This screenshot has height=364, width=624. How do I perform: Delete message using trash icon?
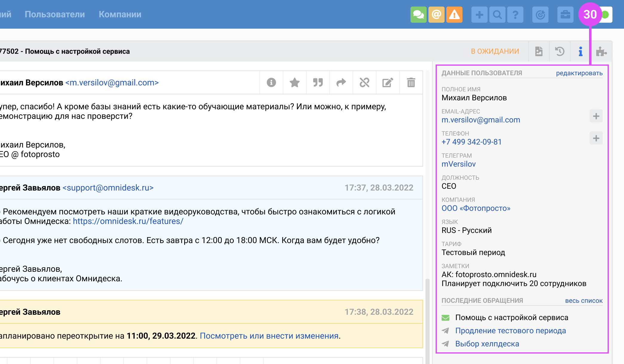pos(411,82)
